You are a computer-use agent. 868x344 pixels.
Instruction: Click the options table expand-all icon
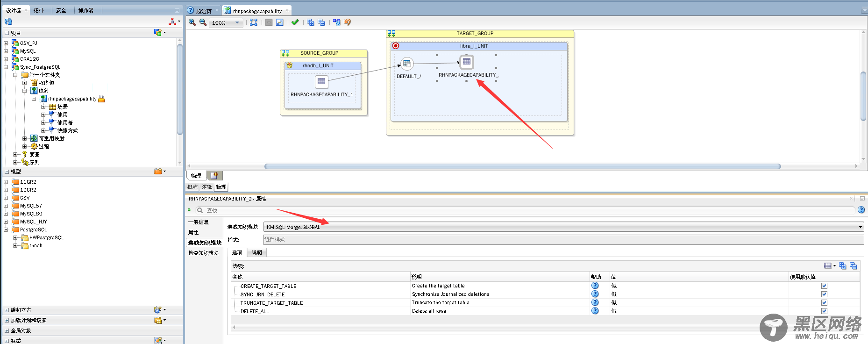click(843, 265)
